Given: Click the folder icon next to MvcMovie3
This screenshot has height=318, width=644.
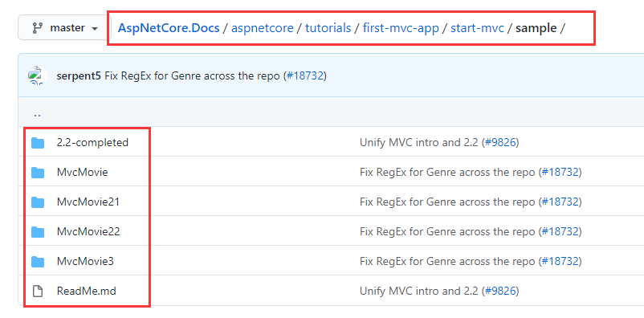Looking at the screenshot, I should tap(38, 261).
